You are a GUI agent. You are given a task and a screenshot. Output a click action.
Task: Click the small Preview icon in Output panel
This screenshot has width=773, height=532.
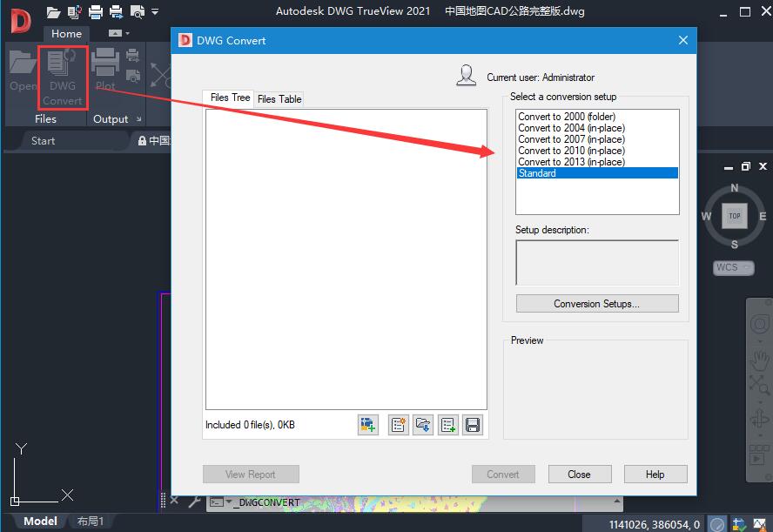pos(133,76)
